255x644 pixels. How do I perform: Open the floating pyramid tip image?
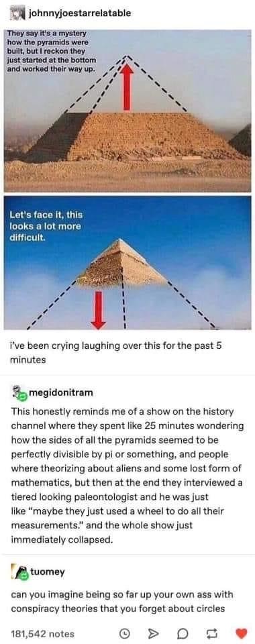(127, 263)
